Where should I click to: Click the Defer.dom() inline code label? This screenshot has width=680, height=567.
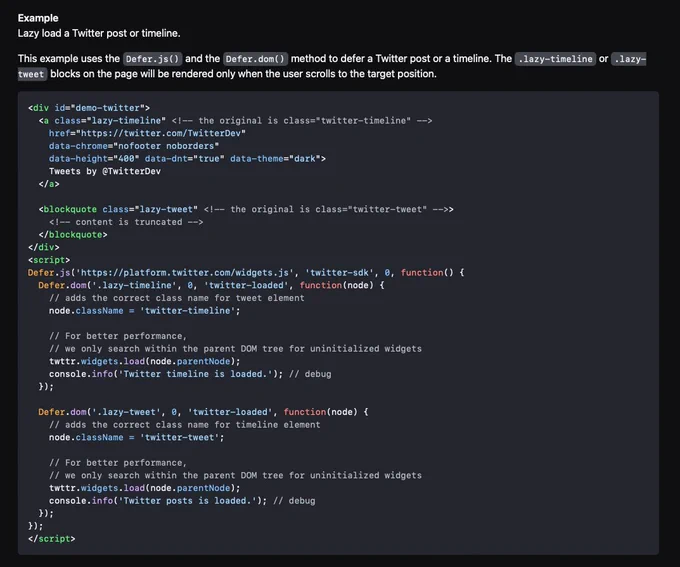255,59
